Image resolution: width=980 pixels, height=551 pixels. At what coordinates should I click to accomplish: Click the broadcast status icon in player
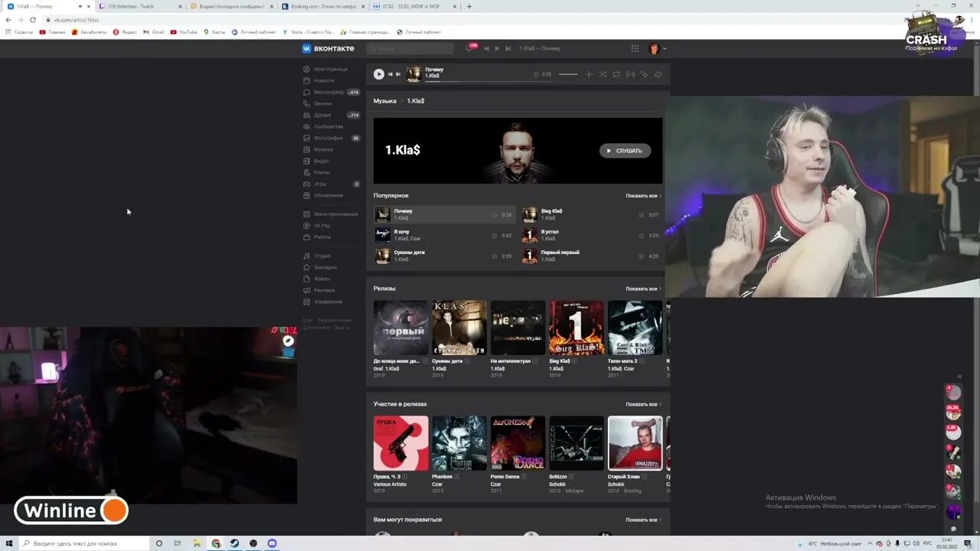(x=630, y=74)
